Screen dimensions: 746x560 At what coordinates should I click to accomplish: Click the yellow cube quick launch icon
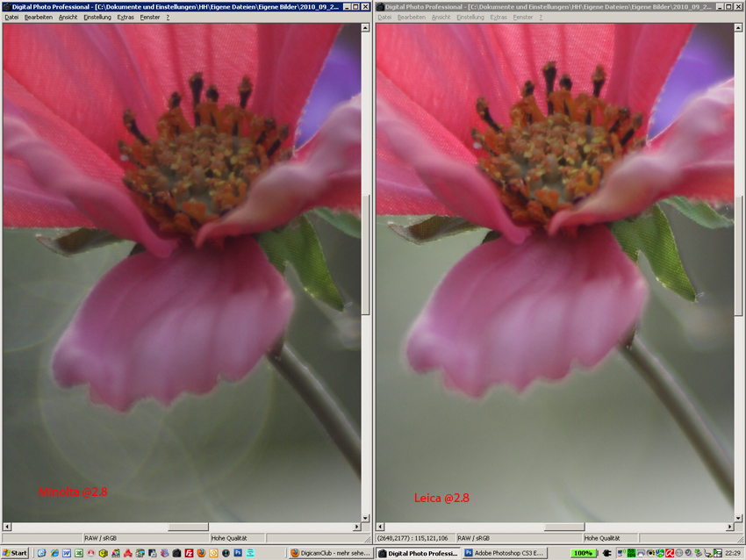click(104, 553)
